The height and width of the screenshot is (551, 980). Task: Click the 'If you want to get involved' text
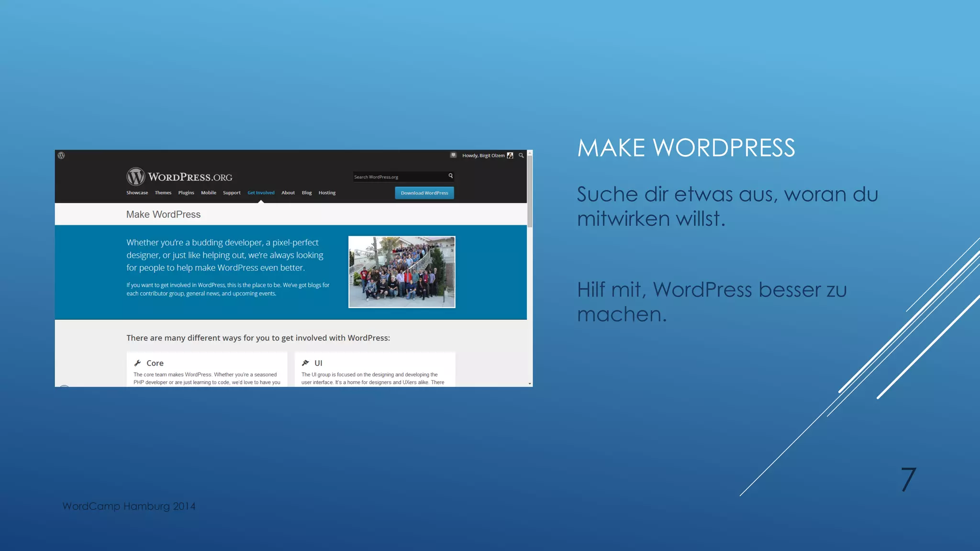point(228,289)
